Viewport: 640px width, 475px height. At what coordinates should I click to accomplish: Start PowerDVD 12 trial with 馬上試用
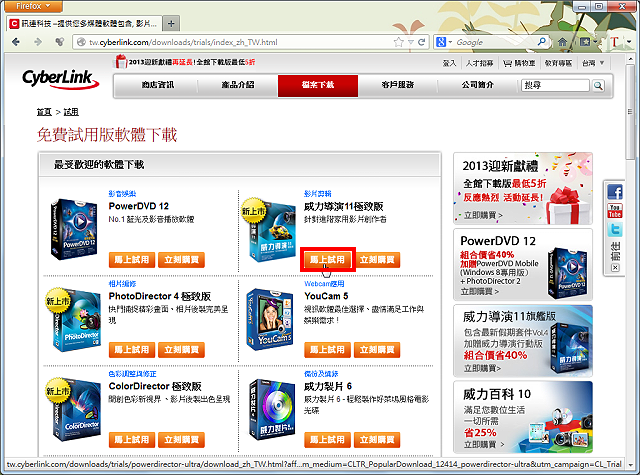click(x=132, y=260)
